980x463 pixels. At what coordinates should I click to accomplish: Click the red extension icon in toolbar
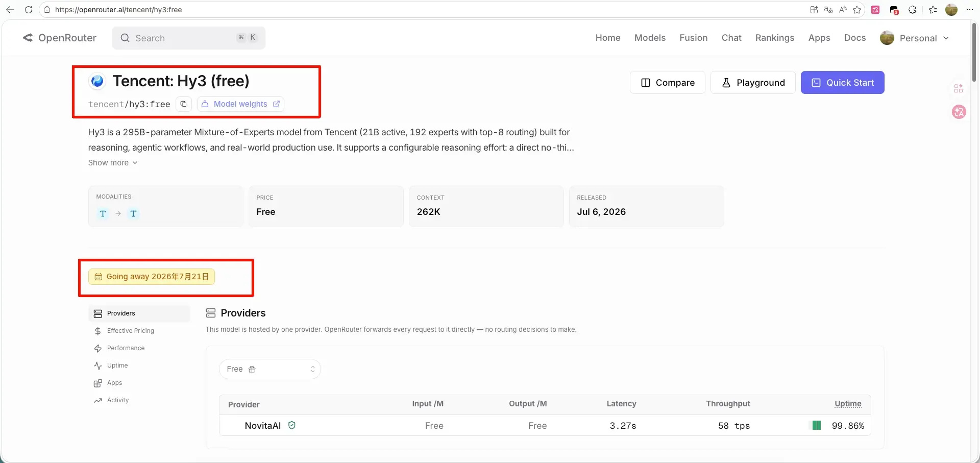[875, 10]
